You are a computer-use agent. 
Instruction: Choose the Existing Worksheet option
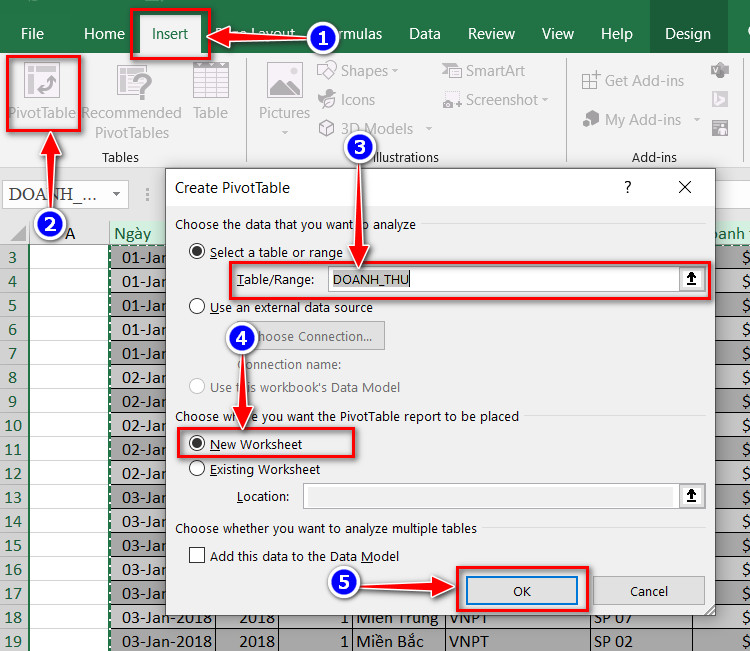[x=197, y=469]
